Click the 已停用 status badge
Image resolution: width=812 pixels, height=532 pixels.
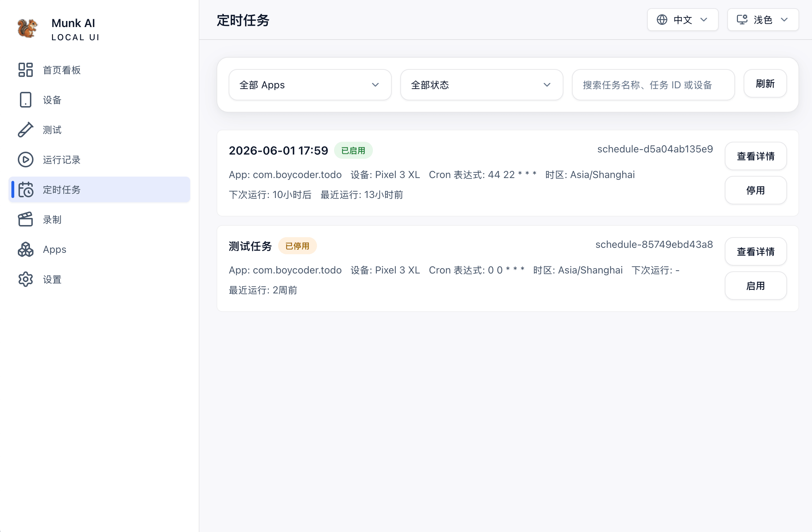pos(297,246)
